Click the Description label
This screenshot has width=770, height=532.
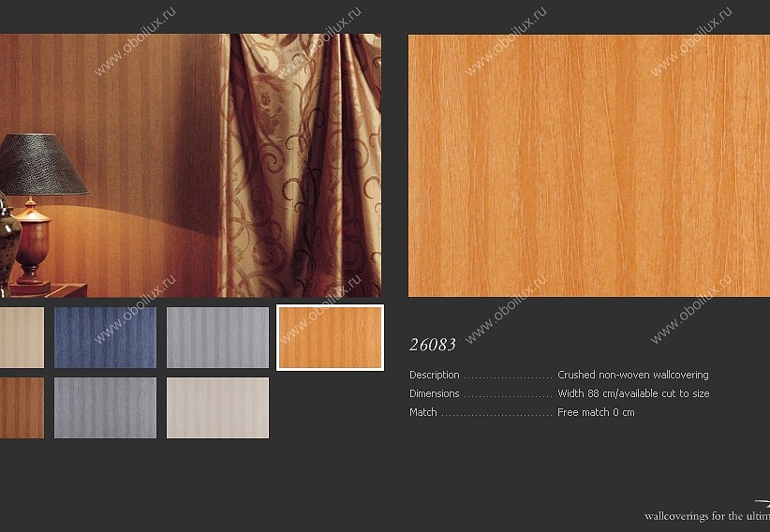point(435,375)
